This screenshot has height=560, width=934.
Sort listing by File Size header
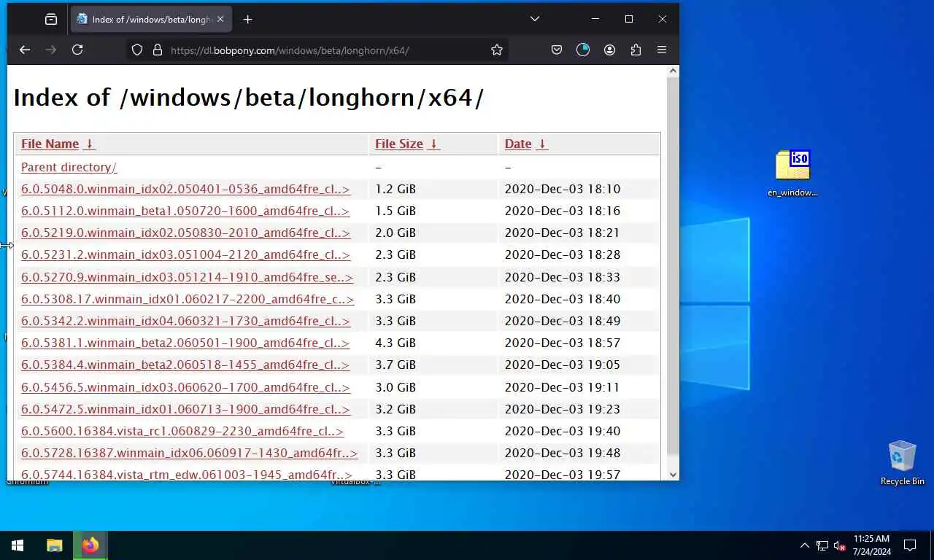pyautogui.click(x=399, y=144)
